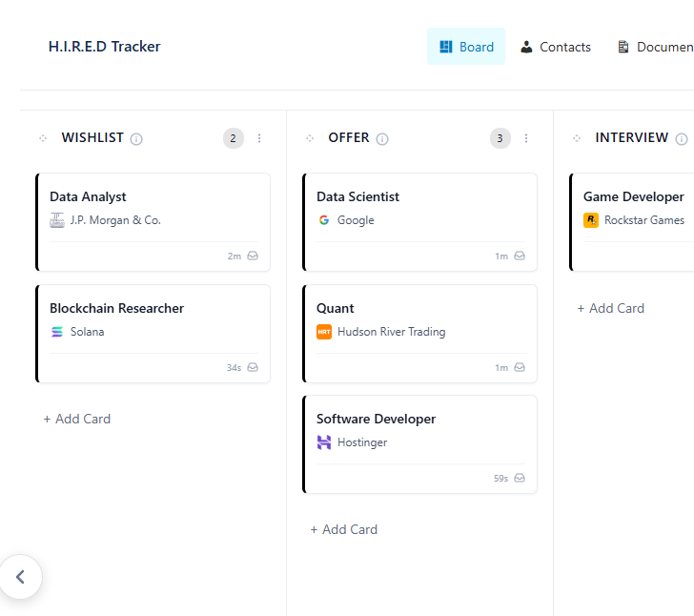Click the inbox icon on Blockchain Researcher card
This screenshot has height=616, width=694.
[x=253, y=367]
